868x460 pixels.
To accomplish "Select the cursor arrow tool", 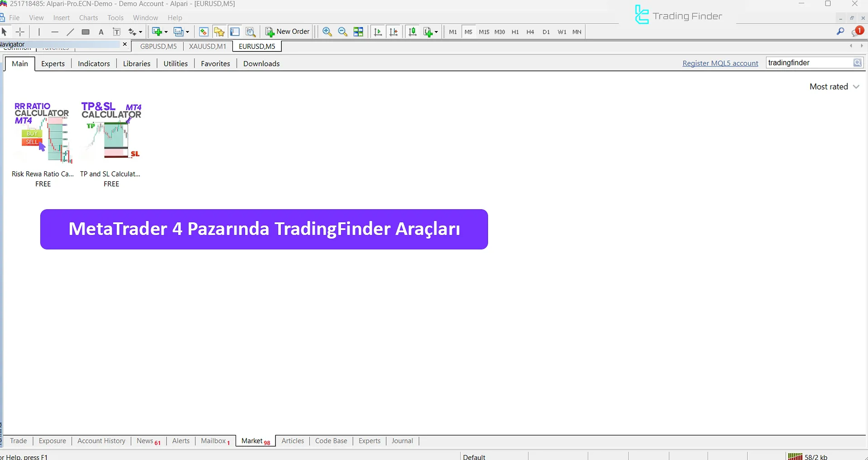I will point(5,32).
